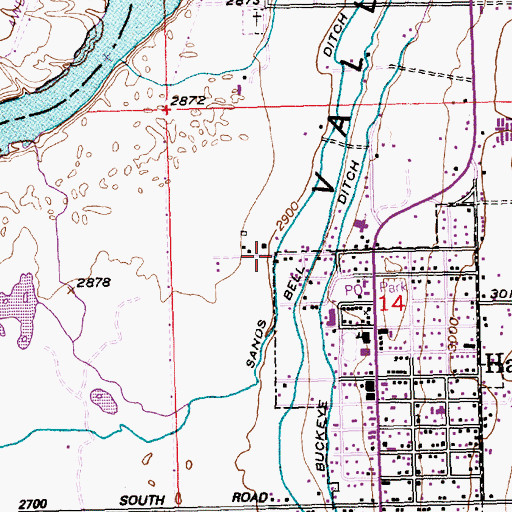
Task: Click the purple Park label
Action: click(x=393, y=287)
